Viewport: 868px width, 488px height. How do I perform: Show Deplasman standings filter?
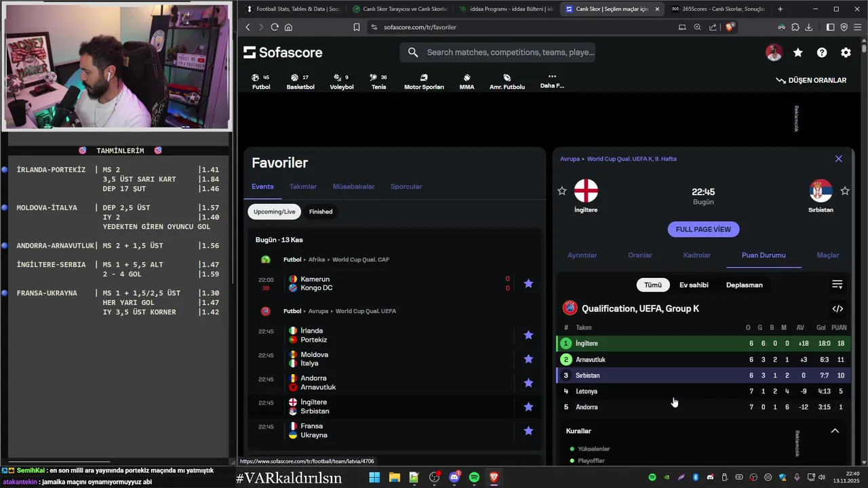click(x=745, y=285)
